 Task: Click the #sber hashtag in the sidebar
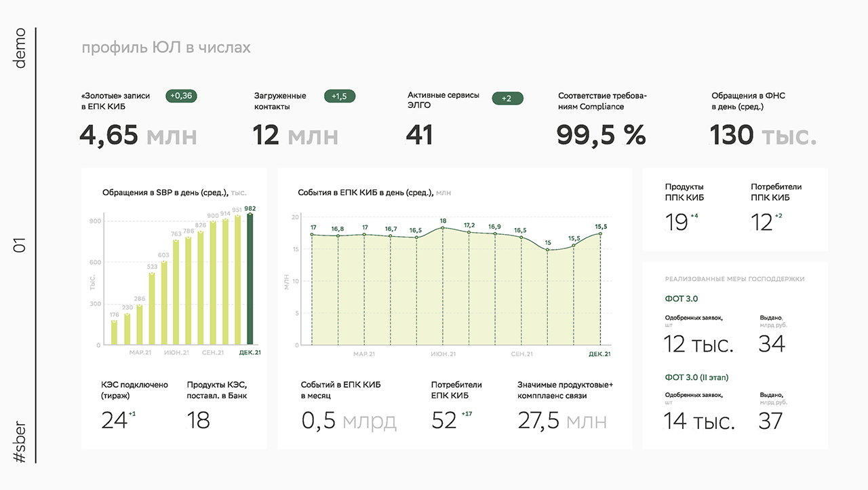[20, 441]
